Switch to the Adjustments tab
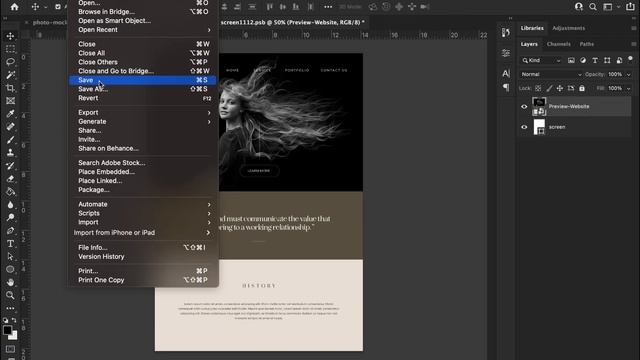Screen dimensions: 640x360 [x=568, y=28]
